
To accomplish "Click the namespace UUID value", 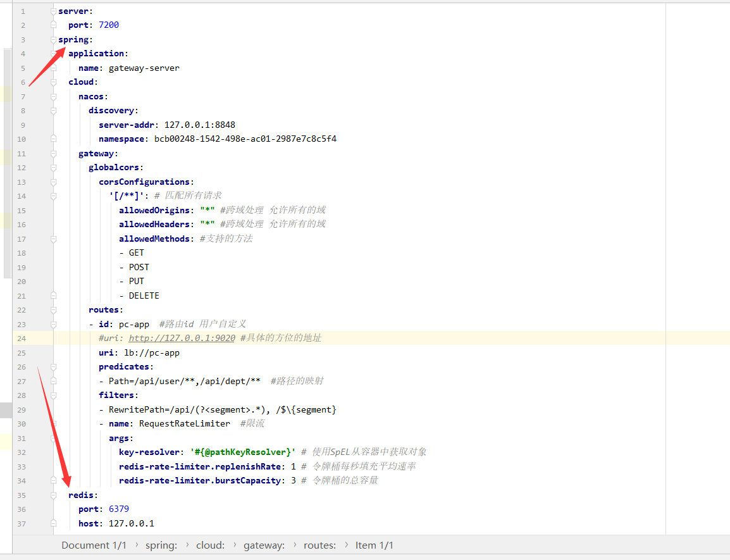I will [x=245, y=139].
